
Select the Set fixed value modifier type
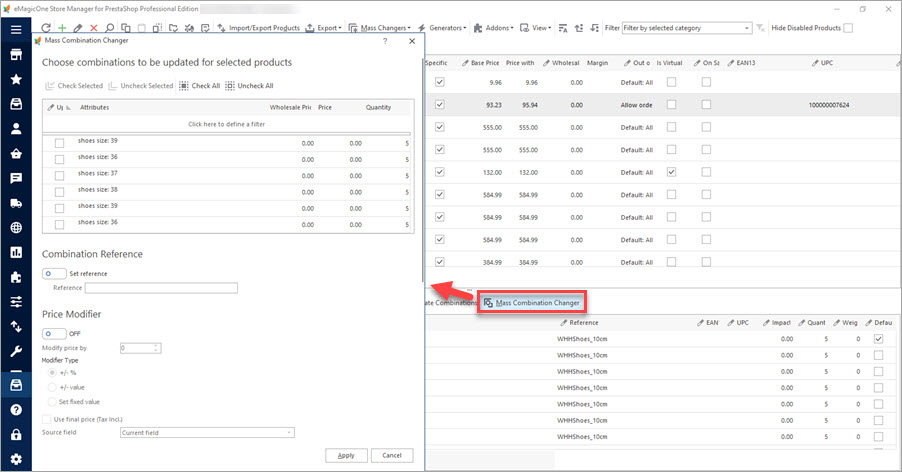click(x=52, y=402)
